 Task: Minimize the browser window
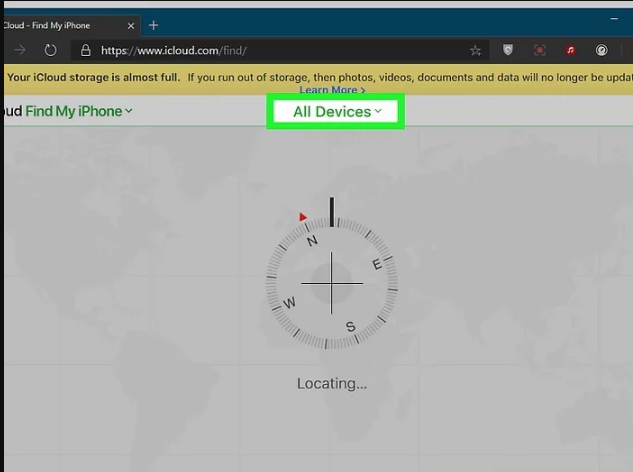(x=614, y=19)
